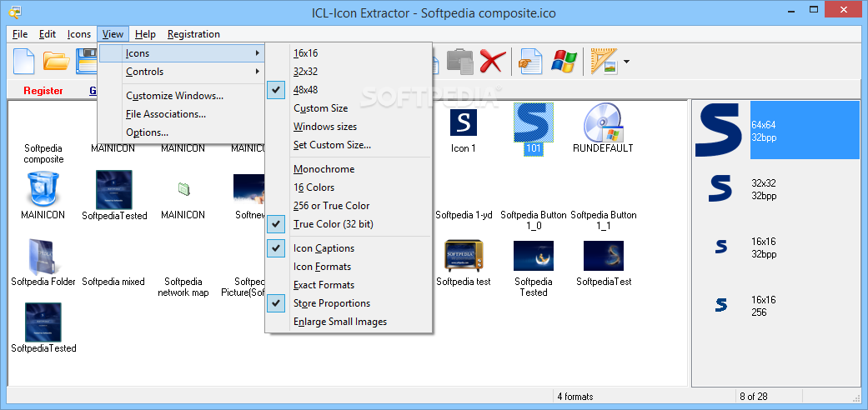
Task: Enable Icon Formats display
Action: pyautogui.click(x=349, y=267)
